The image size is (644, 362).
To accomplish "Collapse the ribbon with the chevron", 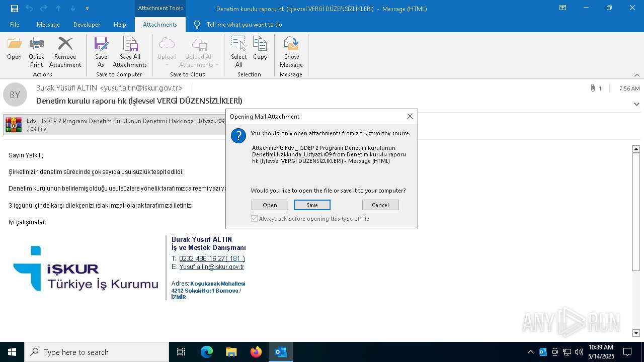I will (x=637, y=75).
